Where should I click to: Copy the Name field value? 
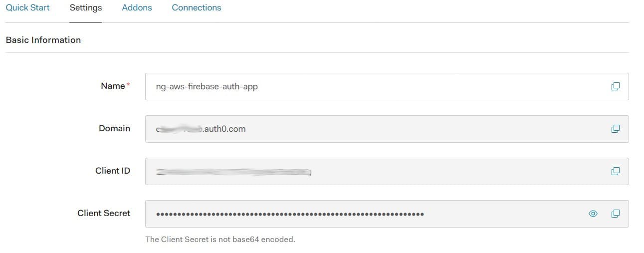tap(616, 86)
